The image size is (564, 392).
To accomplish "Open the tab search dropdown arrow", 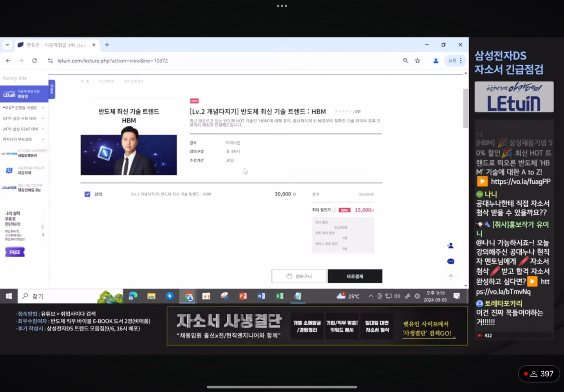I will 7,45.
